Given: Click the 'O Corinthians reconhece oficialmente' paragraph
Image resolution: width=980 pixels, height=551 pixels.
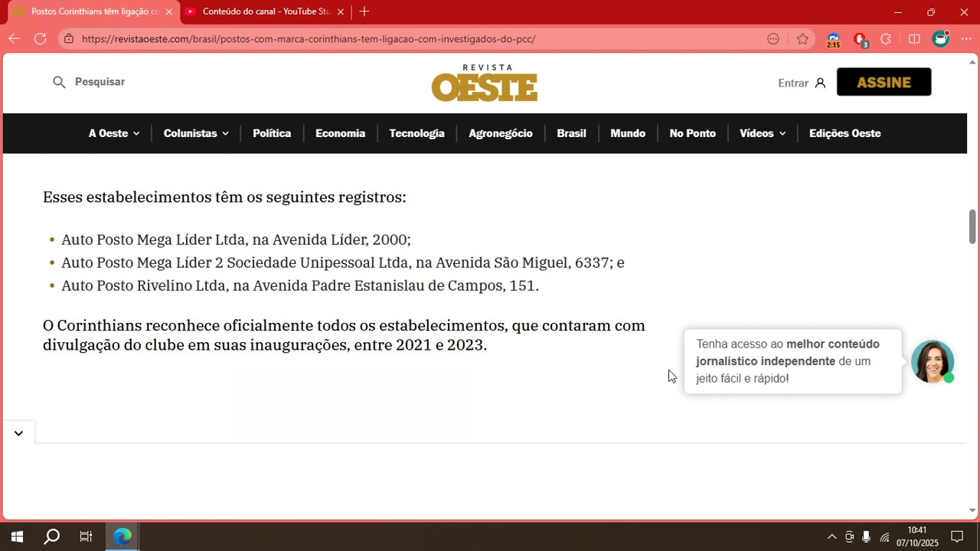Looking at the screenshot, I should pyautogui.click(x=344, y=335).
